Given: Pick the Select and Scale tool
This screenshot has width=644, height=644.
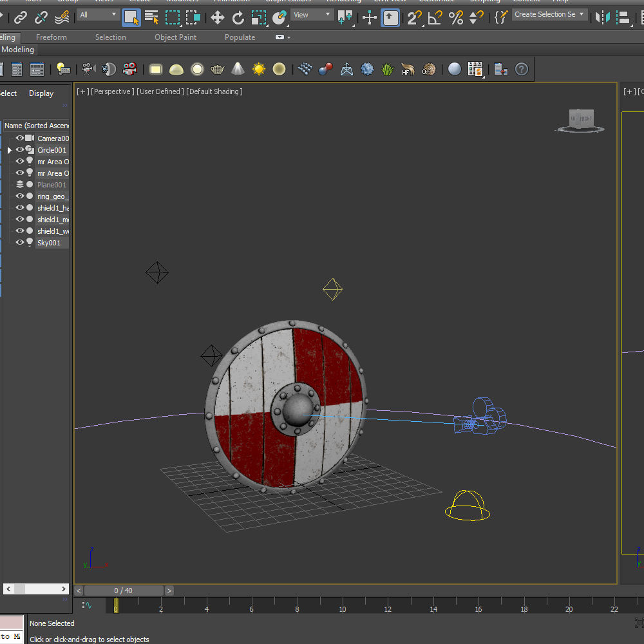Looking at the screenshot, I should pyautogui.click(x=259, y=17).
